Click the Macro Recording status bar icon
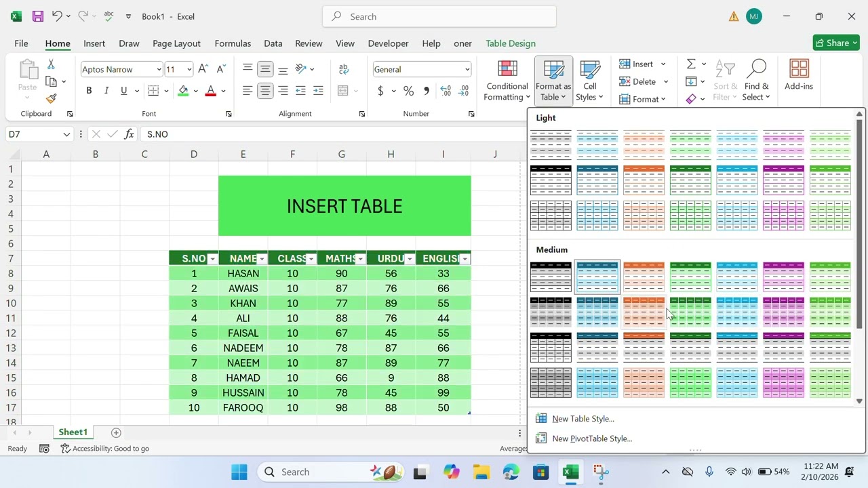 click(x=44, y=449)
